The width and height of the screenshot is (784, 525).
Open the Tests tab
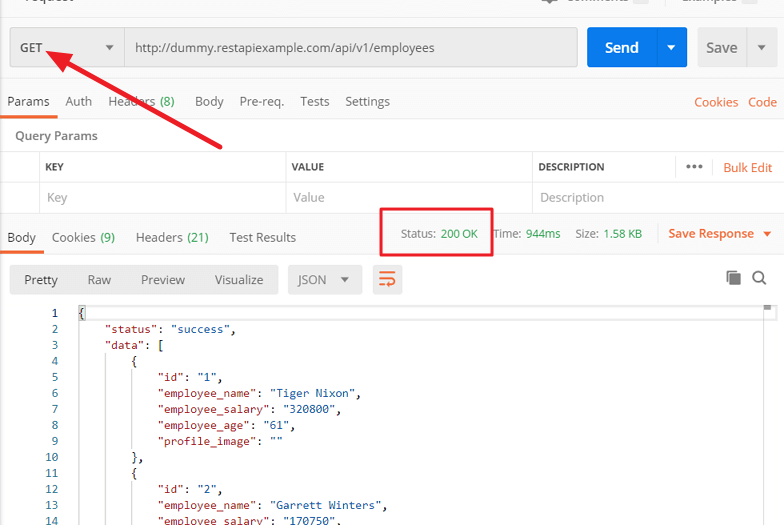pos(314,102)
